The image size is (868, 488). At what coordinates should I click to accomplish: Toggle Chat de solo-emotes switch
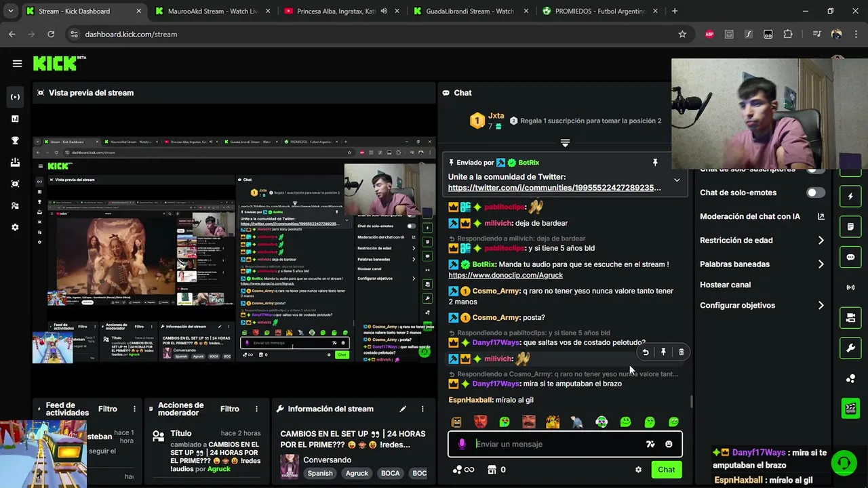pos(816,192)
